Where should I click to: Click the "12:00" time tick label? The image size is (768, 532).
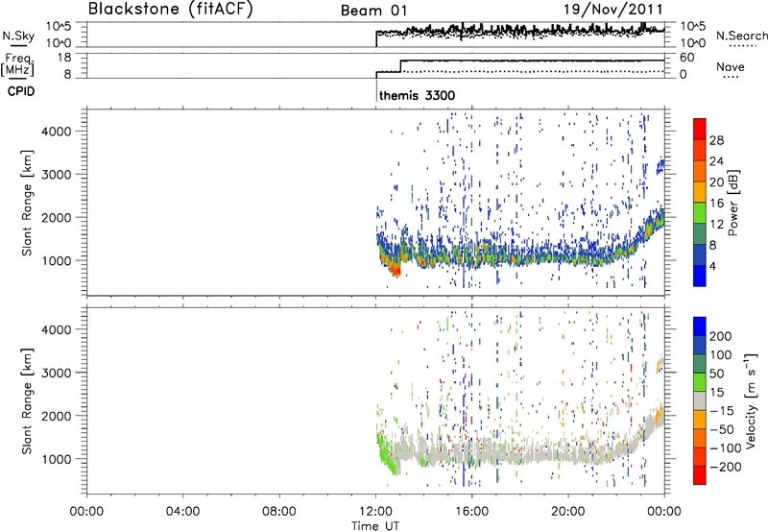[x=375, y=512]
